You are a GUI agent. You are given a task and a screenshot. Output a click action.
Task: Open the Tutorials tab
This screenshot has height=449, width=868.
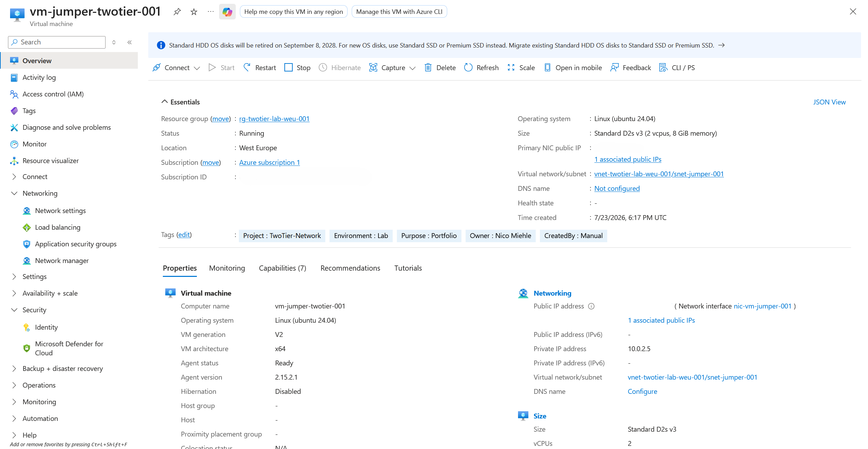coord(408,268)
